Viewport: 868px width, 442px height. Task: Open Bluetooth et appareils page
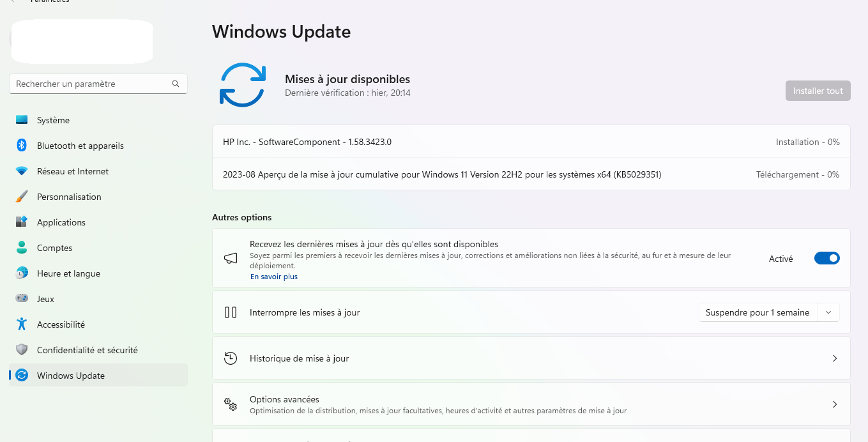pyautogui.click(x=98, y=146)
